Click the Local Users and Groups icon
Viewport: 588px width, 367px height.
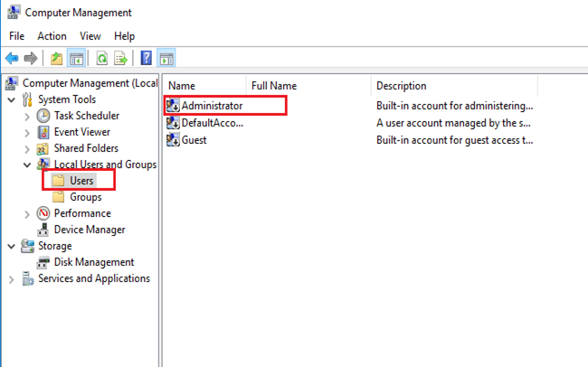(43, 164)
